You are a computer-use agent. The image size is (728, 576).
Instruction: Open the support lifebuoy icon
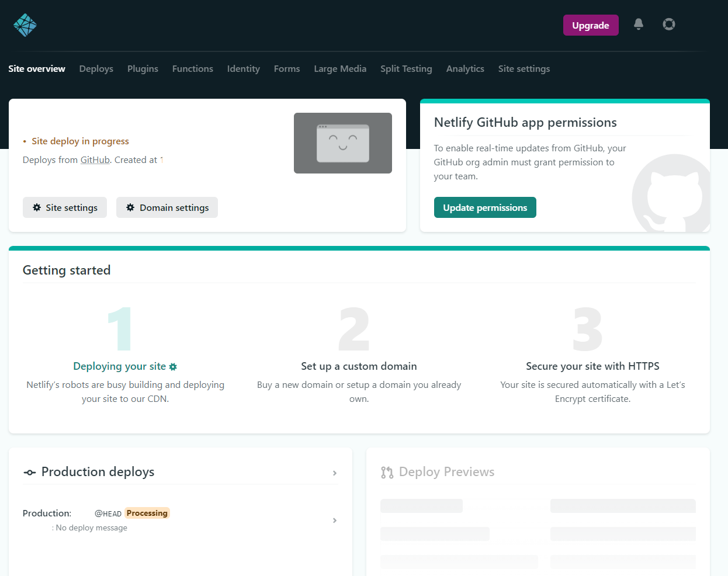669,24
